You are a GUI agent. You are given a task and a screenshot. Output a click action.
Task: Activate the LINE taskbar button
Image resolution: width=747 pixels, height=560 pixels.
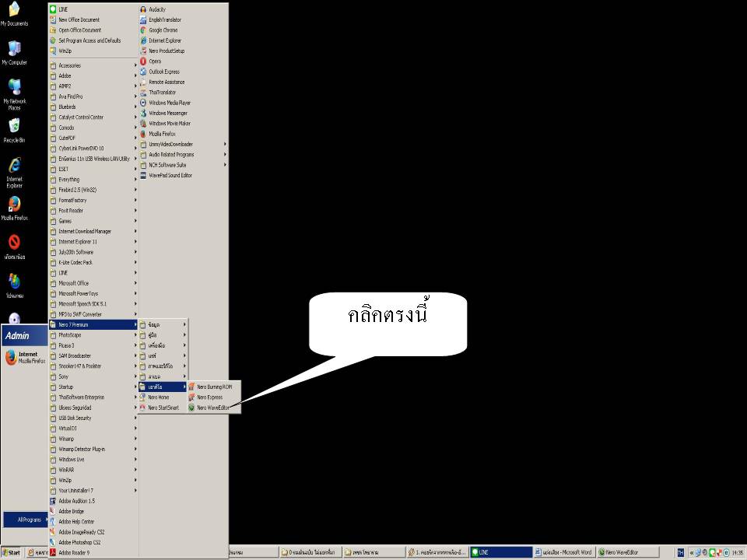point(500,552)
